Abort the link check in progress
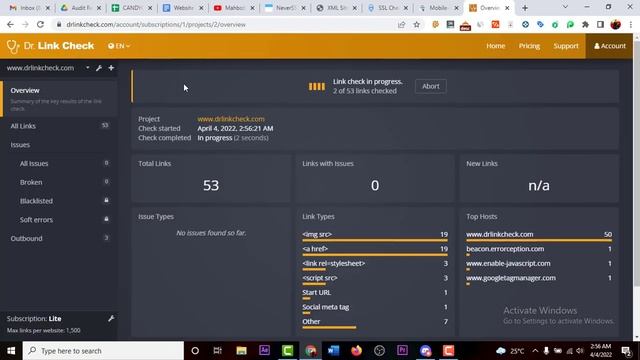Viewport: 640px width, 360px height. point(431,86)
